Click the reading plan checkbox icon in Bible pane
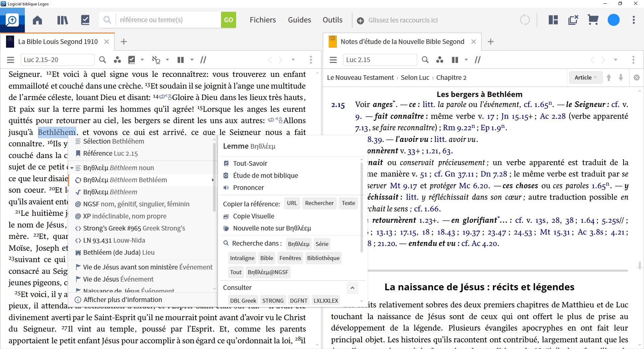 [x=132, y=60]
